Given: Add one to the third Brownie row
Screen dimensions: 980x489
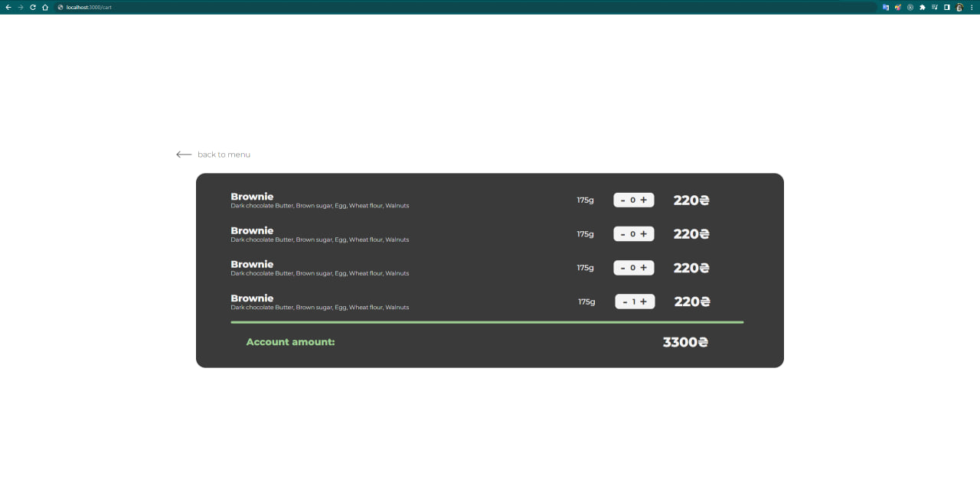Looking at the screenshot, I should (644, 268).
